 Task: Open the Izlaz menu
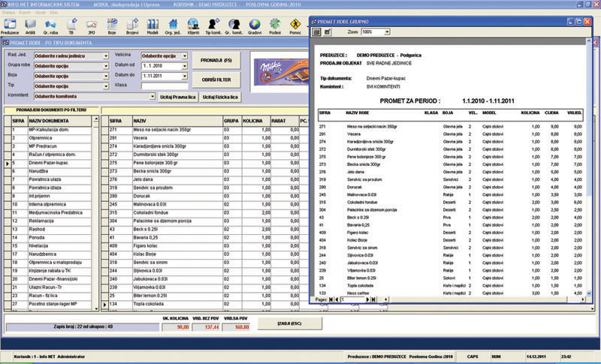pyautogui.click(x=53, y=13)
